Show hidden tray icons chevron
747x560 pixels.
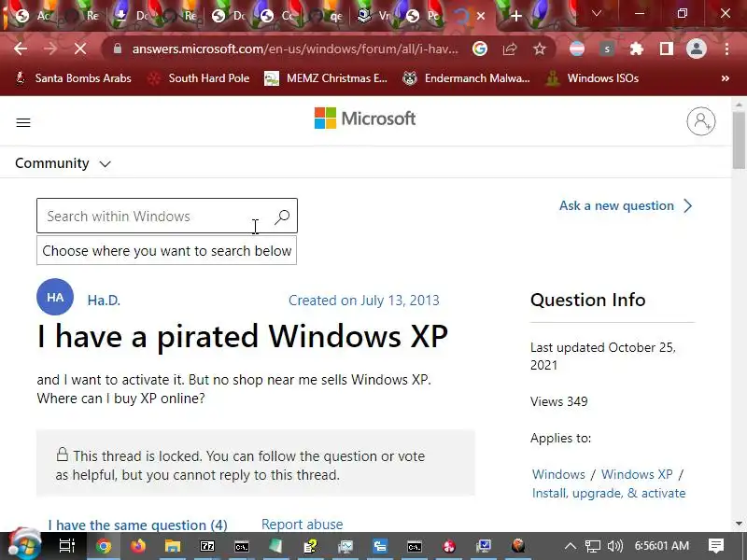tap(571, 546)
